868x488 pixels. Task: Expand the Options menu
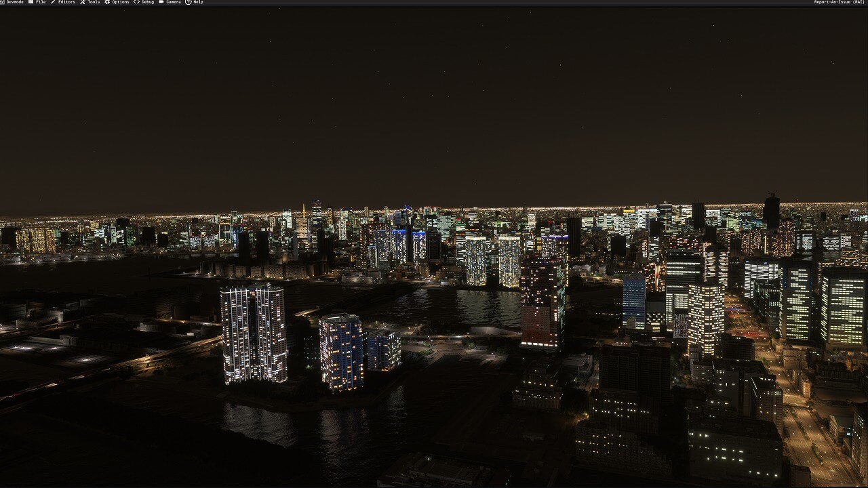point(121,2)
